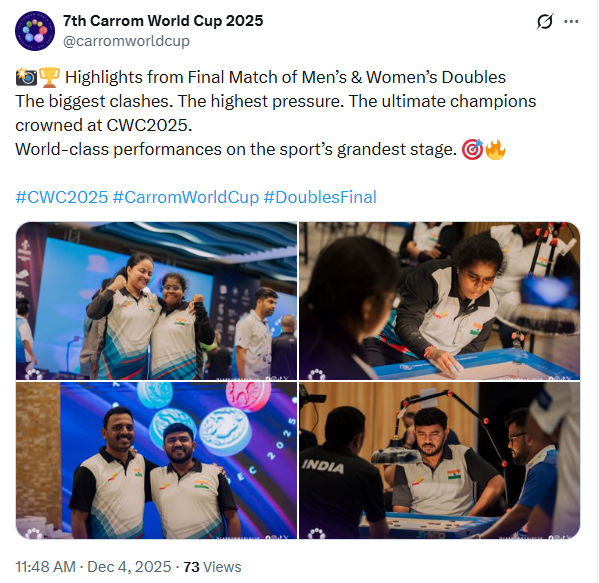Screen dimensions: 599x583
Task: Open photo of men playing at carrom table
Action: [x=439, y=460]
